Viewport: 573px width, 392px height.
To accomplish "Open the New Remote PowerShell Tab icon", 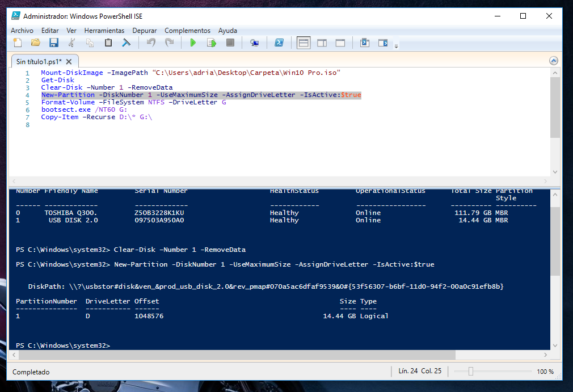I will point(254,43).
